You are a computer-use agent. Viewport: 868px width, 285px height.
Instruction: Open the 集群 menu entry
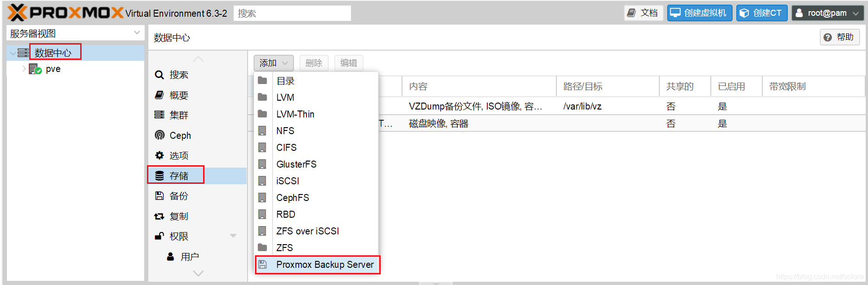[198, 115]
